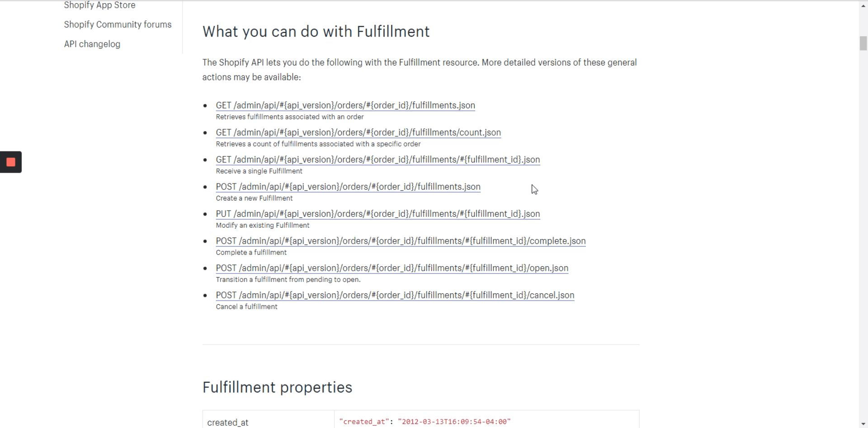Click the created_at property name cell
The width and height of the screenshot is (868, 428).
tap(268, 420)
